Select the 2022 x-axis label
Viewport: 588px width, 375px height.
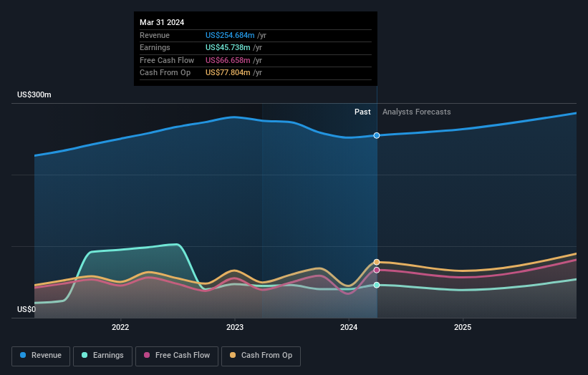point(120,328)
